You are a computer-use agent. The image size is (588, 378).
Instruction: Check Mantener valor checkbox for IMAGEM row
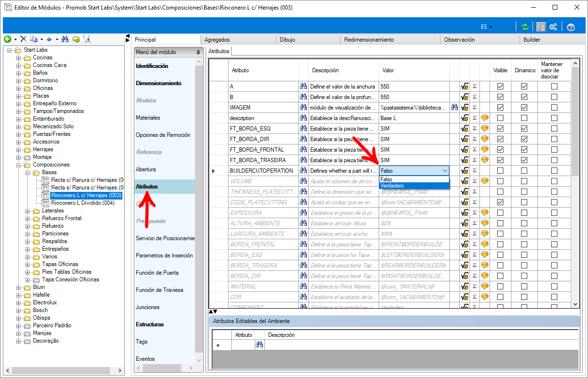(x=554, y=107)
